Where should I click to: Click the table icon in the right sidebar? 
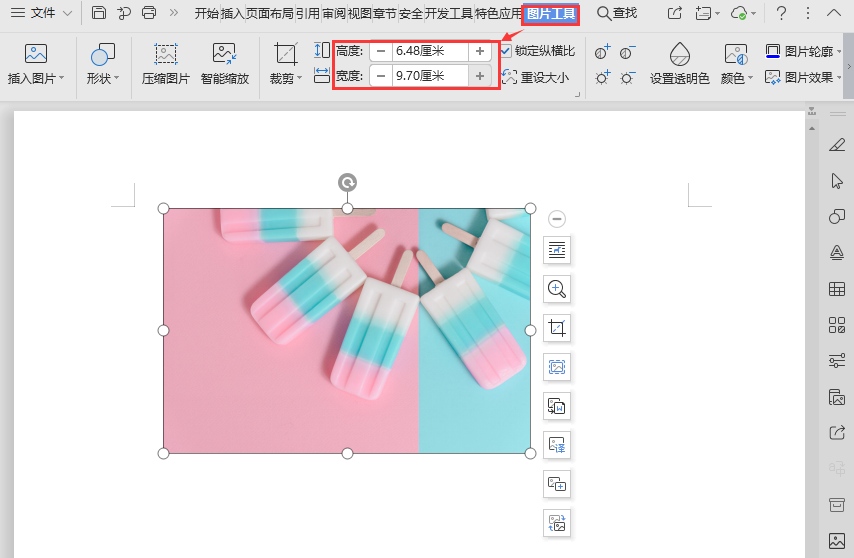(837, 289)
